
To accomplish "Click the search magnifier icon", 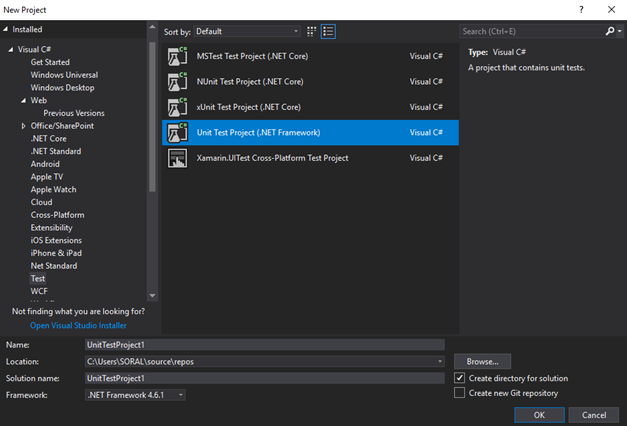I will [610, 31].
